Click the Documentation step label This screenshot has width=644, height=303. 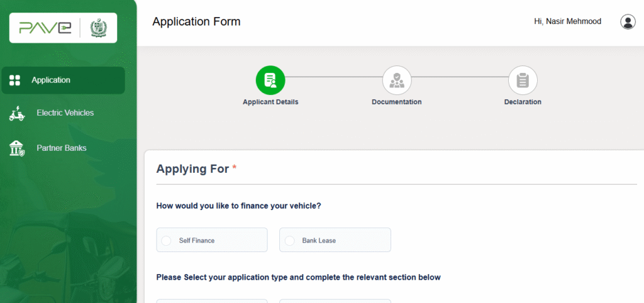point(397,102)
